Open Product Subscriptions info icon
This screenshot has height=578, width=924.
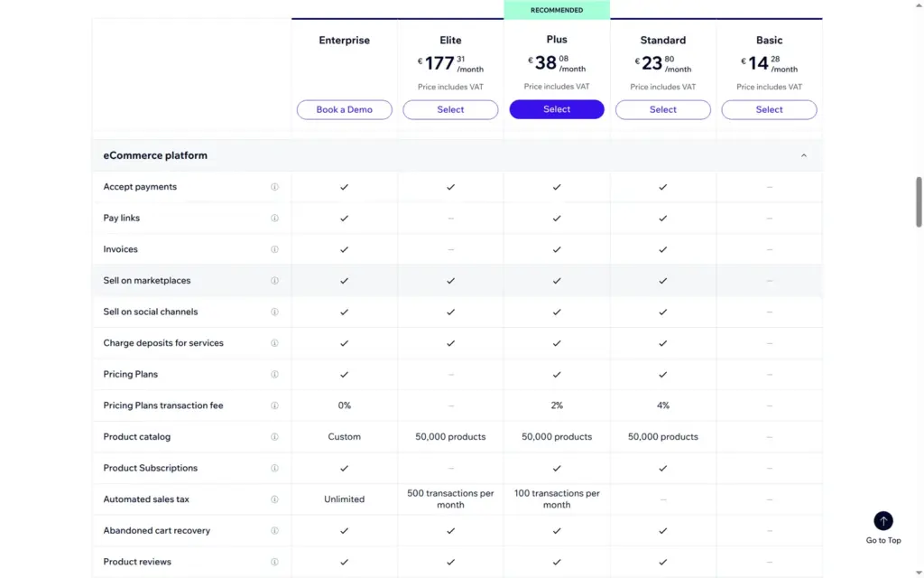(x=274, y=469)
